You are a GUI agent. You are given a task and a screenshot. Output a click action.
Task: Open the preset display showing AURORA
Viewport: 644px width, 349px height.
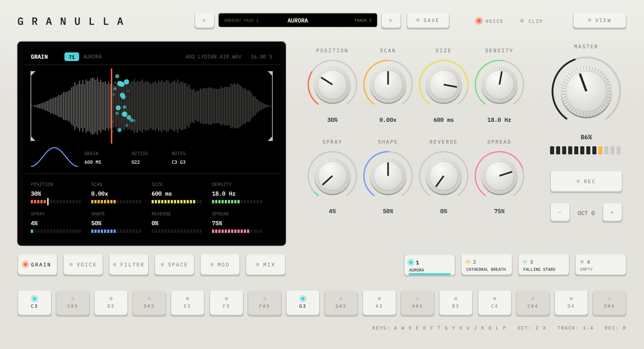click(x=298, y=20)
